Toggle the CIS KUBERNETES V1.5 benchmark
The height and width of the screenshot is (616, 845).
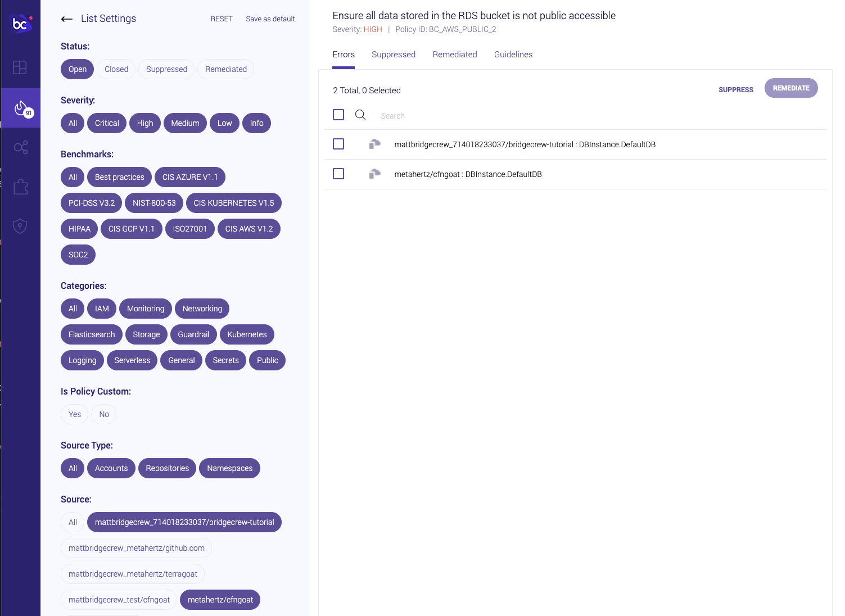(x=234, y=203)
